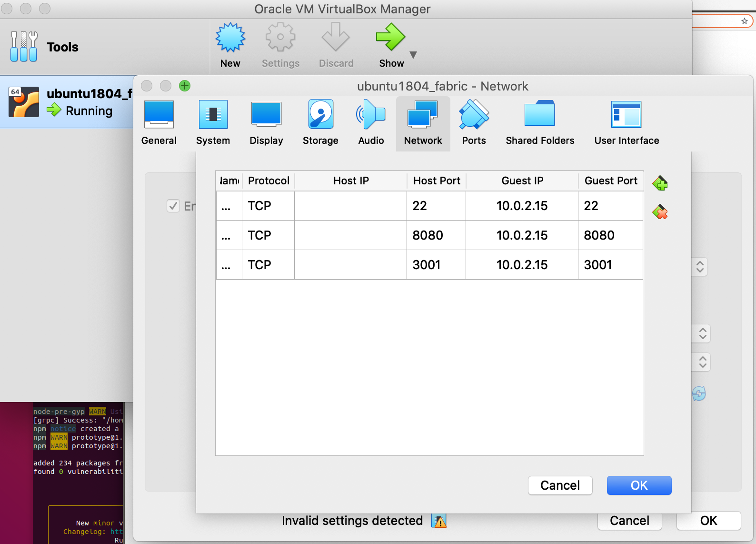
Task: Click the green Show arrow icon
Action: 390,37
